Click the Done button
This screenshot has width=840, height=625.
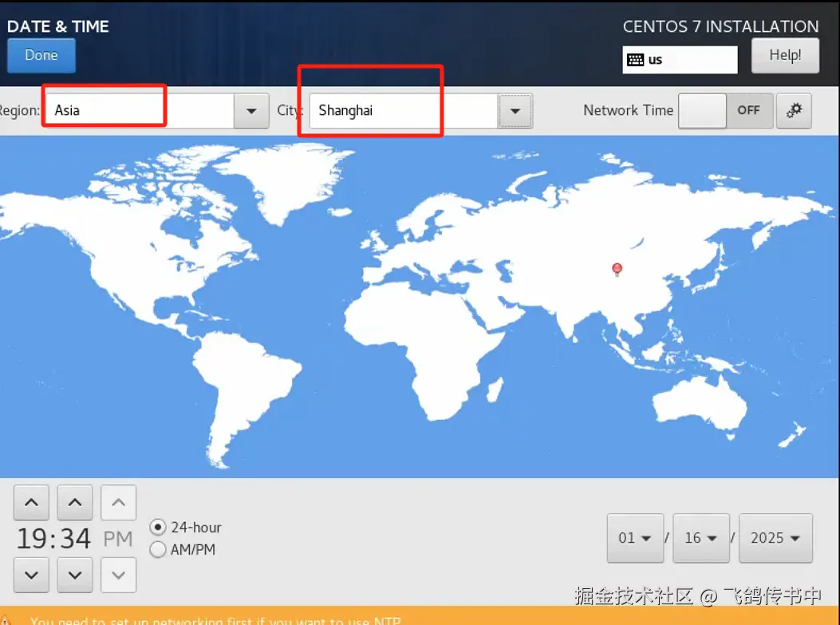coord(41,55)
